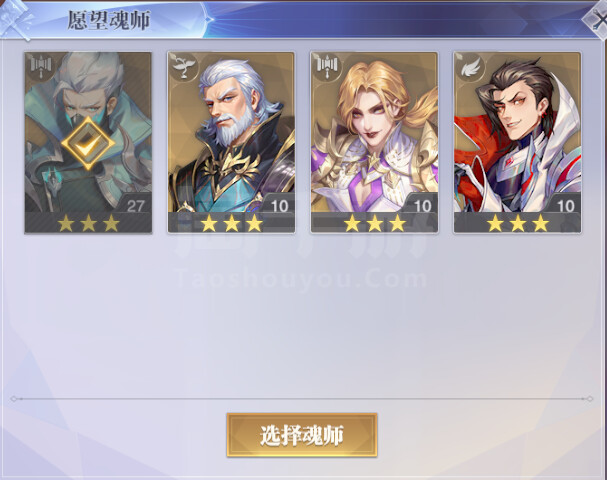Screen dimensions: 607x480
Task: Select the blonde golden-armored hero portrait
Action: tap(375, 132)
